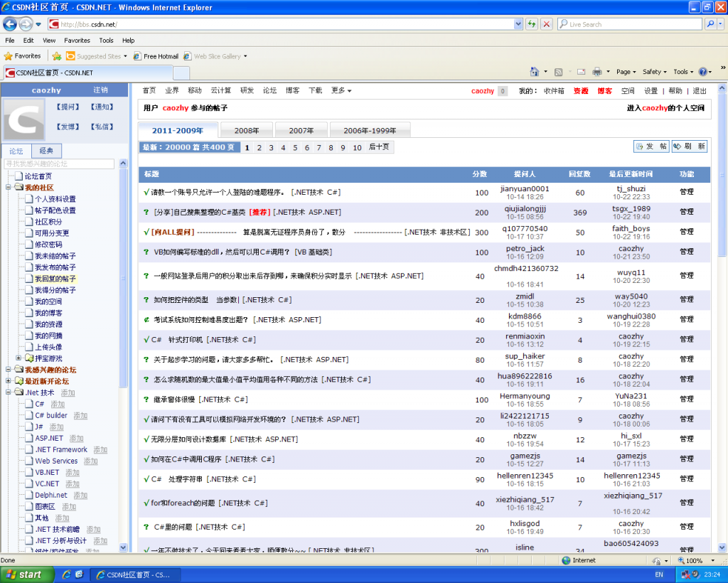Click the Live Search magnifier button
Screen dimensions: 728x583
click(710, 24)
